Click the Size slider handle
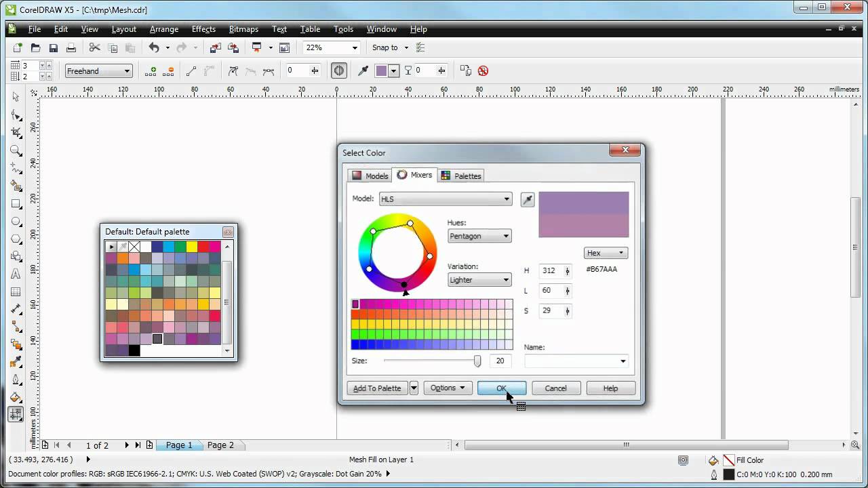Viewport: 868px width, 488px height. click(x=477, y=361)
